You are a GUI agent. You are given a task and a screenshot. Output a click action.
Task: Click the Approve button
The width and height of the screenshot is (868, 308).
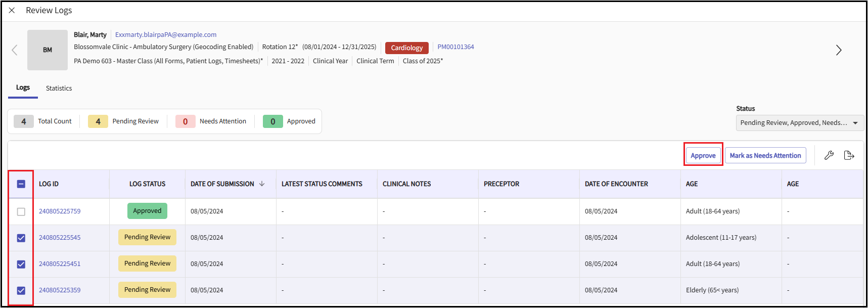point(703,155)
